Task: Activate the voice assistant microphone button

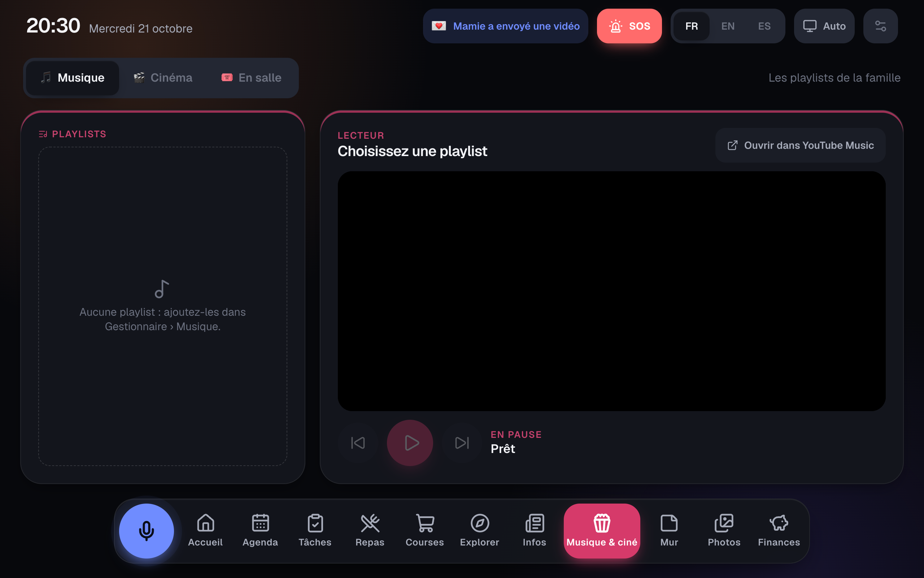Action: pyautogui.click(x=146, y=531)
